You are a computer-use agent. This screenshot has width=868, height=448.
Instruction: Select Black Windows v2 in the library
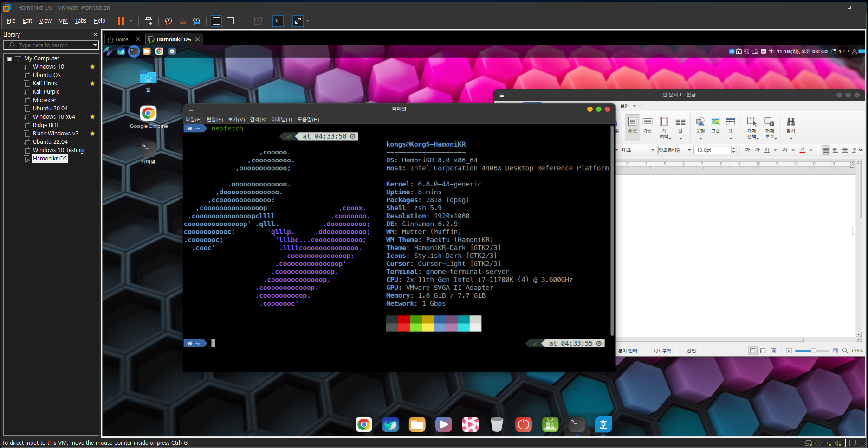pyautogui.click(x=55, y=134)
